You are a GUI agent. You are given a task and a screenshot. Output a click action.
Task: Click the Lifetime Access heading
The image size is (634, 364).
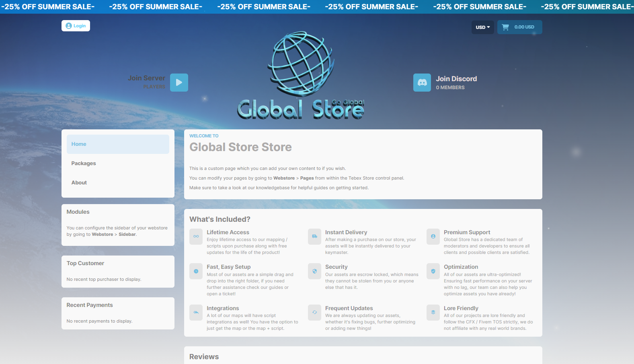pos(228,232)
